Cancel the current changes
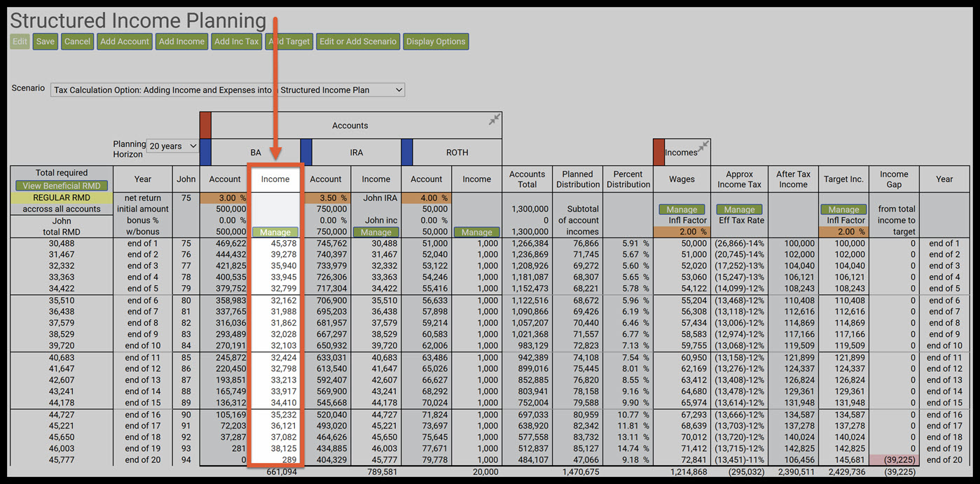980x484 pixels. click(77, 41)
